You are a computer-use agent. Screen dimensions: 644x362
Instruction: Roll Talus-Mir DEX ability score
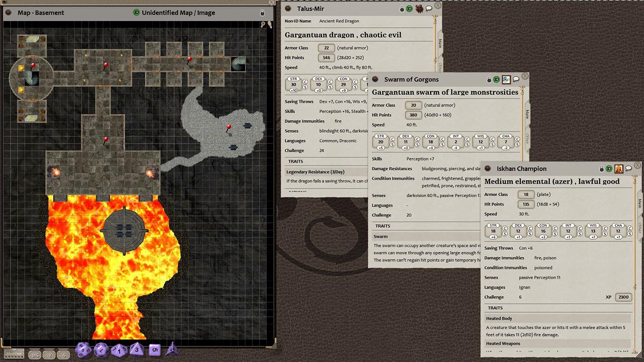tap(318, 84)
